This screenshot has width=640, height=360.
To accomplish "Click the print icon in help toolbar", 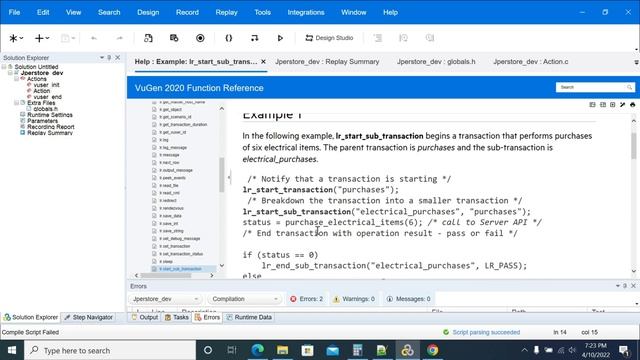I will point(633,105).
